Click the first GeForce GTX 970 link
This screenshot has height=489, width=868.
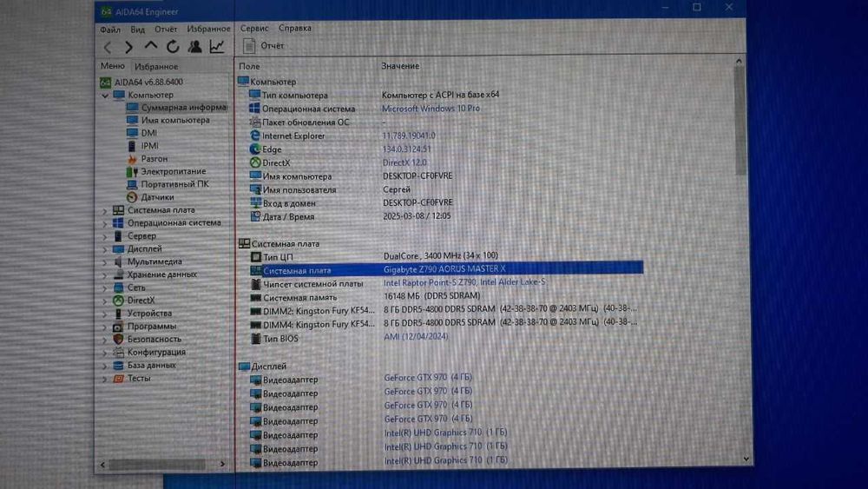click(428, 378)
